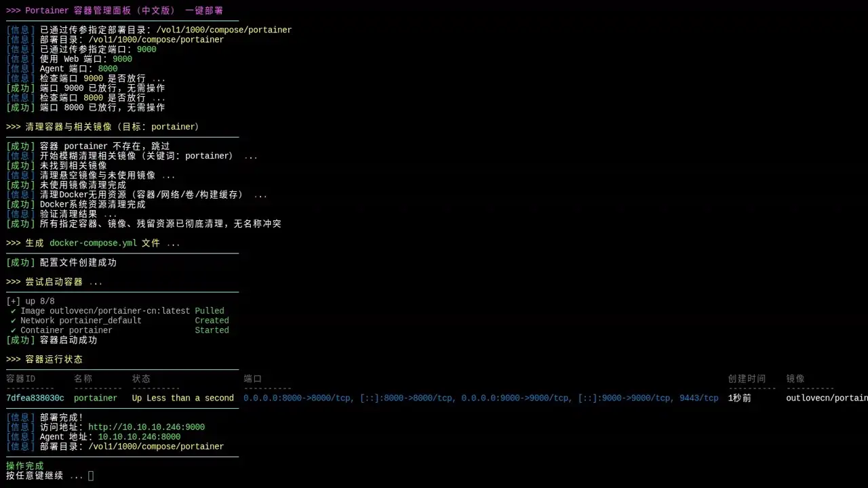
Task: Click the Agent address 10.10.10.246:8000
Action: 139,437
